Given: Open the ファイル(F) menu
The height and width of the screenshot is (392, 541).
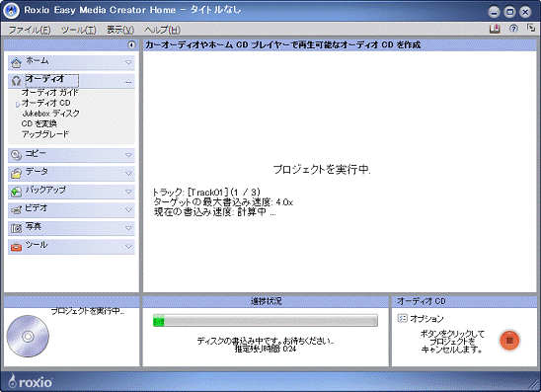Looking at the screenshot, I should pos(30,30).
